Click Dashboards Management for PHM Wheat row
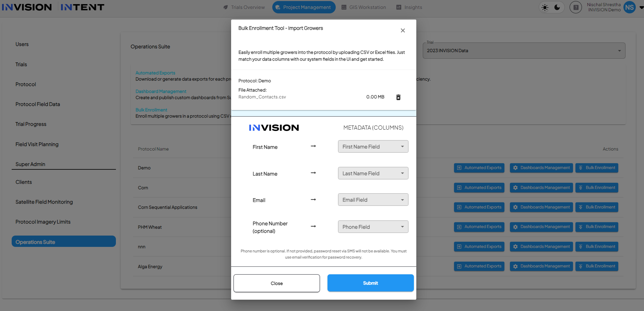 (x=541, y=227)
